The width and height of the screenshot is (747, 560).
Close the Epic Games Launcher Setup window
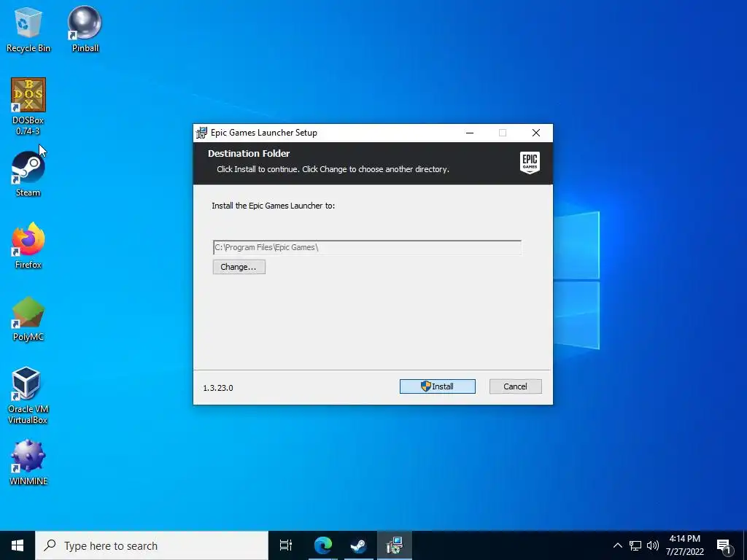tap(536, 133)
